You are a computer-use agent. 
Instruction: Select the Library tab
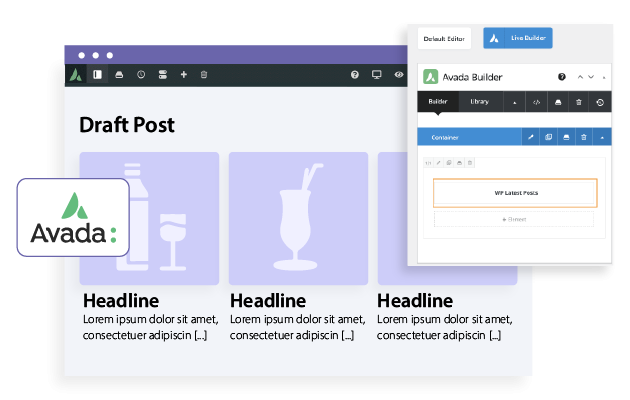(x=479, y=101)
